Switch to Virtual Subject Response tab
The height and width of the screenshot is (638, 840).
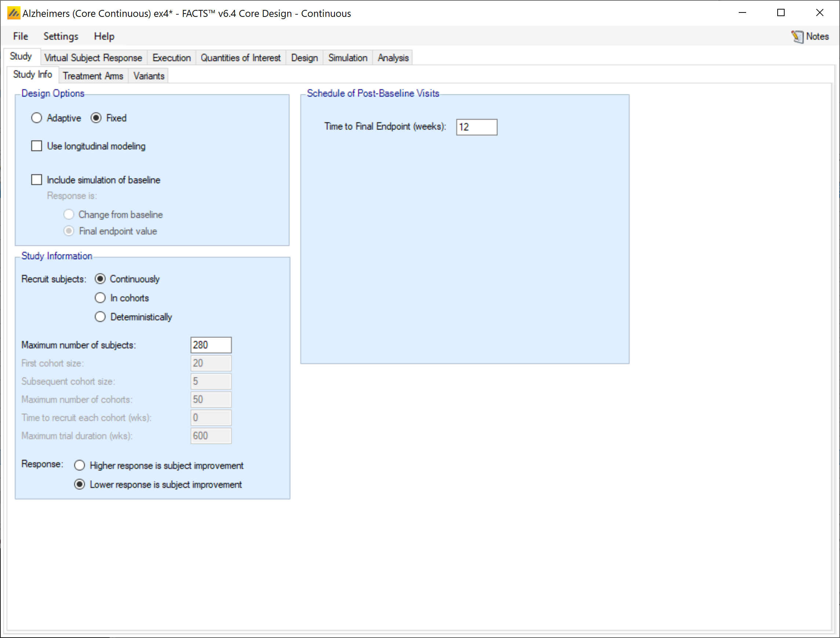(93, 58)
